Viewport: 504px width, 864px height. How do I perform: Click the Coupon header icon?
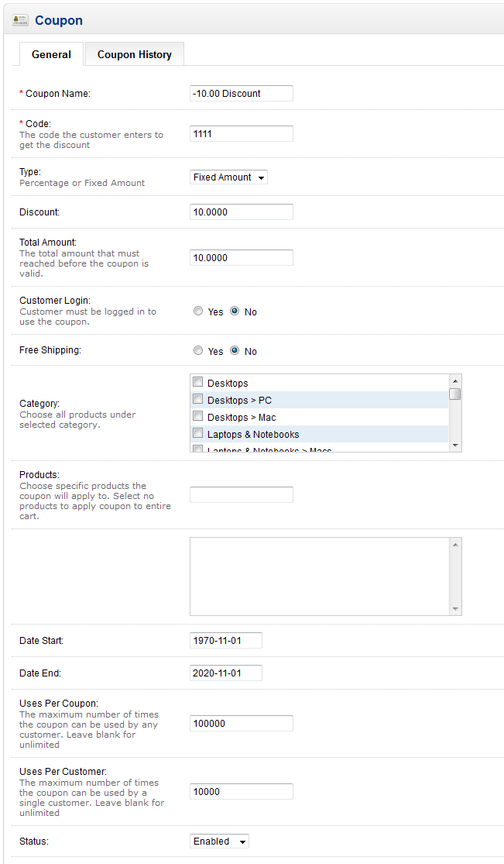click(x=21, y=20)
